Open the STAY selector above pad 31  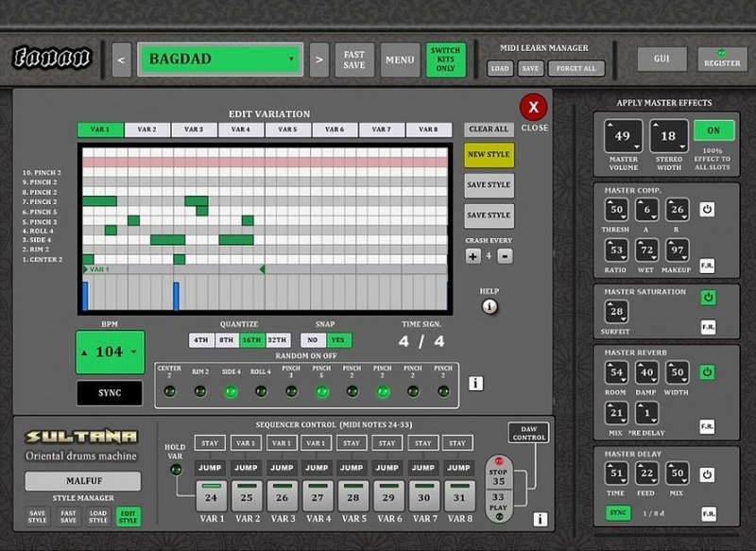point(457,443)
